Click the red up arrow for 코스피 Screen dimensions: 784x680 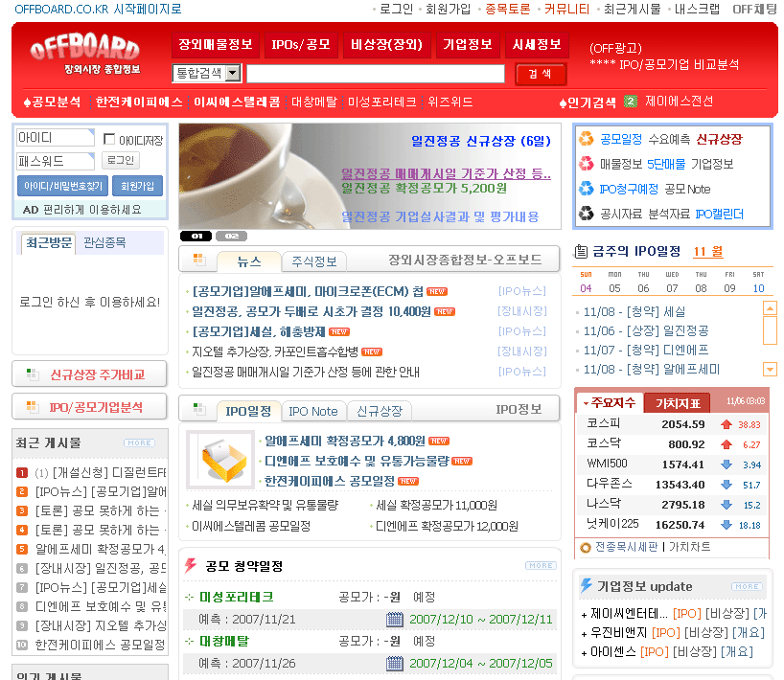726,424
